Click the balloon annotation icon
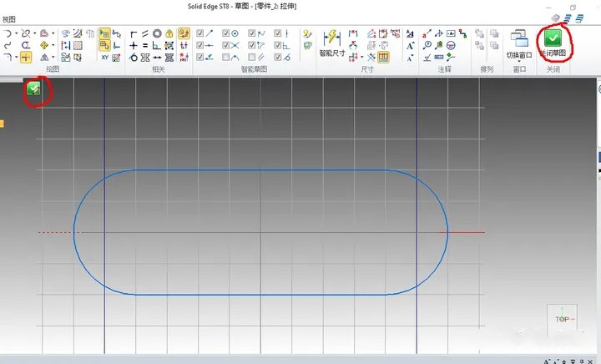This screenshot has width=601, height=364. (x=427, y=46)
